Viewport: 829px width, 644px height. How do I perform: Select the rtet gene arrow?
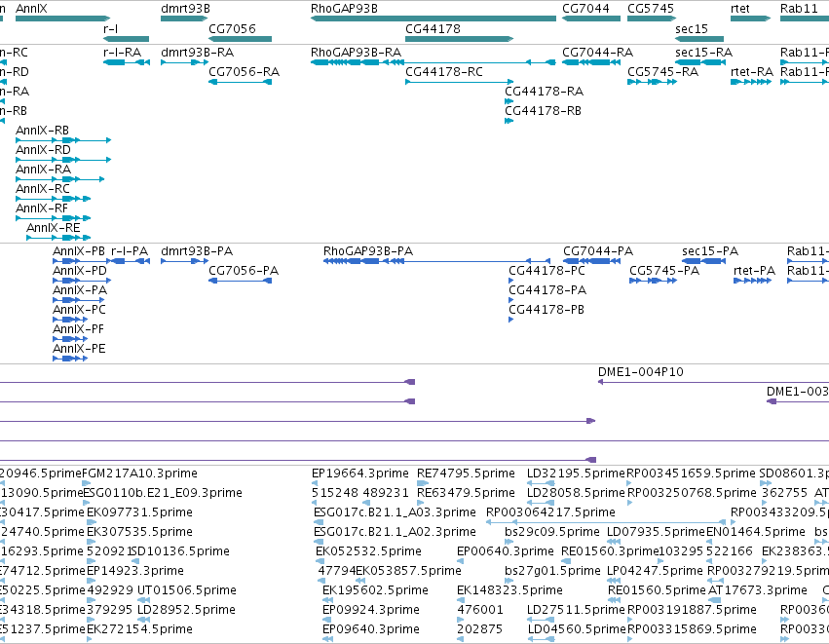point(750,19)
